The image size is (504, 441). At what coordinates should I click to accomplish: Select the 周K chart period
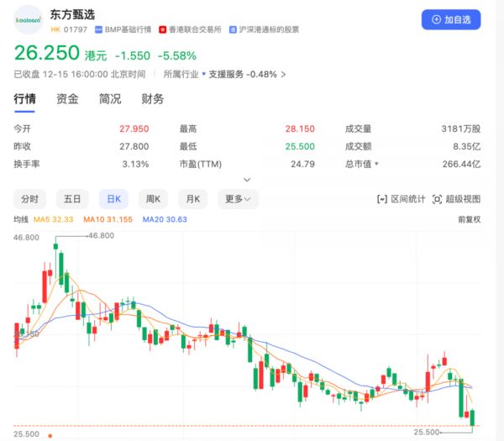coord(153,199)
